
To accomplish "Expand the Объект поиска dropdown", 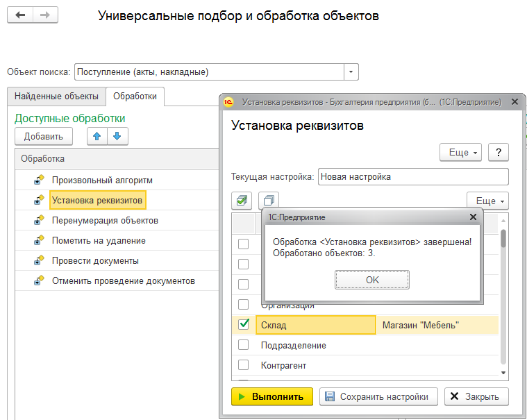I will pyautogui.click(x=351, y=72).
